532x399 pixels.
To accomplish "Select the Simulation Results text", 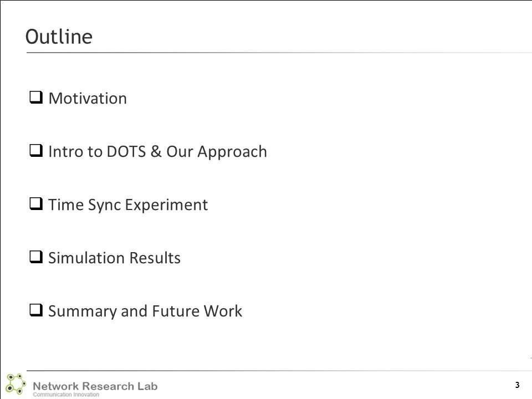I will pyautogui.click(x=114, y=258).
